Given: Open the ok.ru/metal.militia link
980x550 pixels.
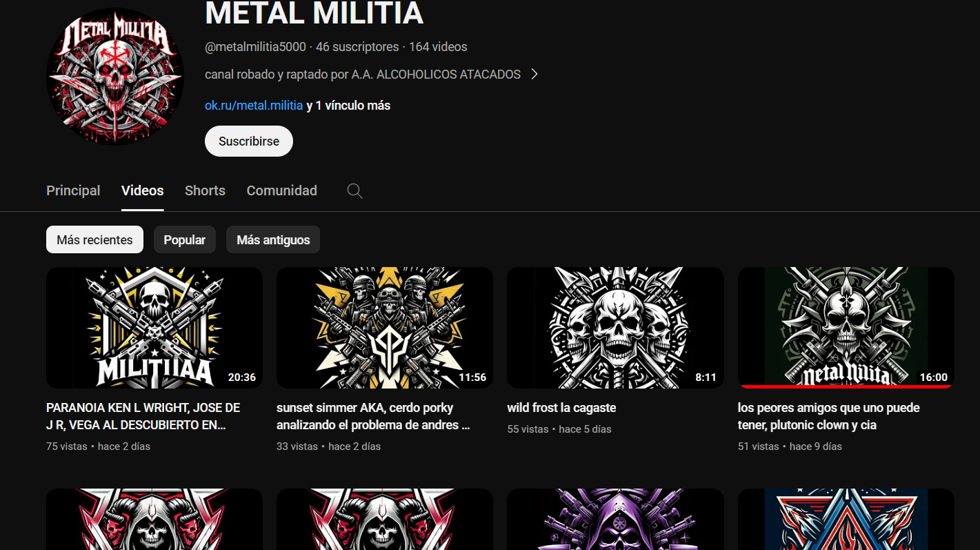Looking at the screenshot, I should click(254, 106).
